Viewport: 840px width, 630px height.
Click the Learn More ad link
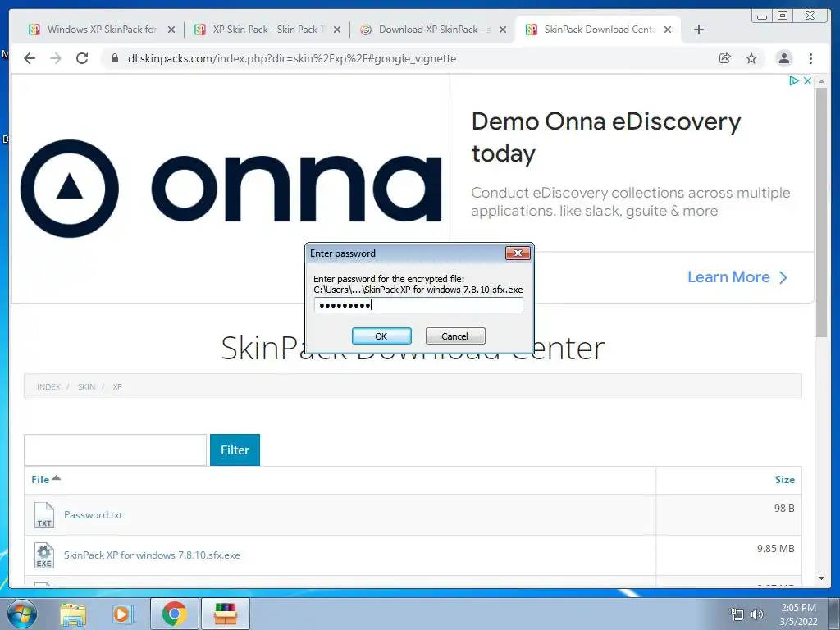[x=737, y=277]
